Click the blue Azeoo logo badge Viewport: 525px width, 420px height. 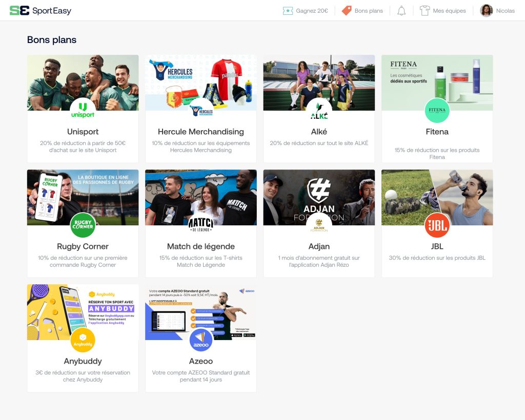[x=201, y=340]
